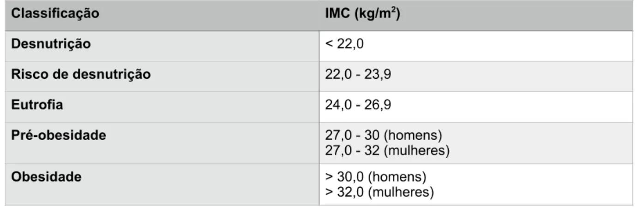
Task: Click the value < 22,0
Action: tap(344, 44)
